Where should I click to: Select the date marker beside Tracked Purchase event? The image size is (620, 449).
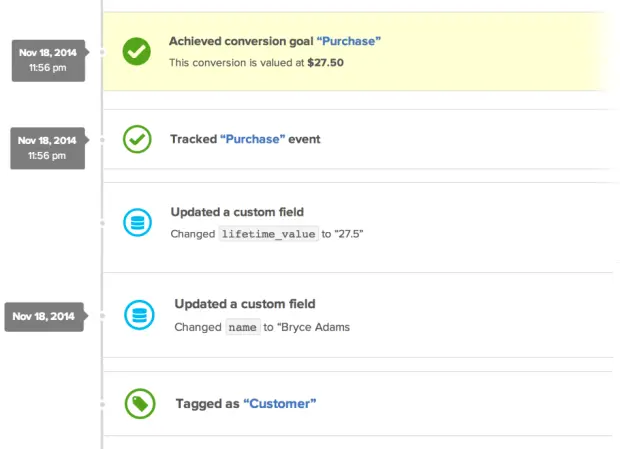click(47, 148)
